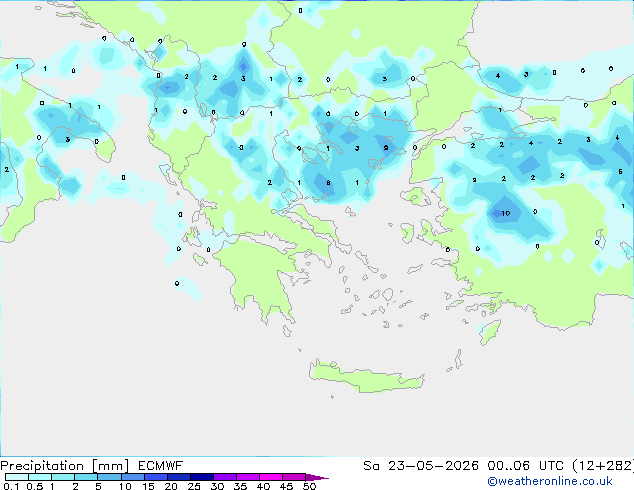This screenshot has height=490, width=634.
Task: Open the weatheronline.co.uk copyright link
Action: (550, 481)
